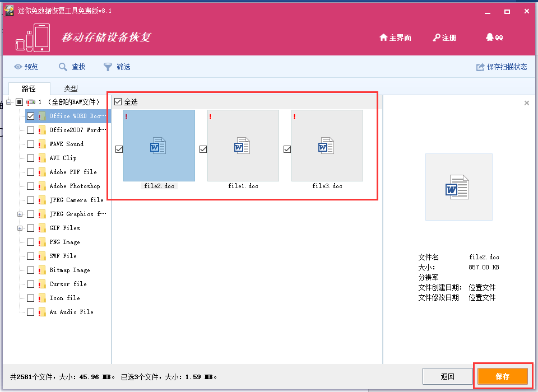Select Bitmap Image tree label
The image size is (538, 392).
coord(69,270)
